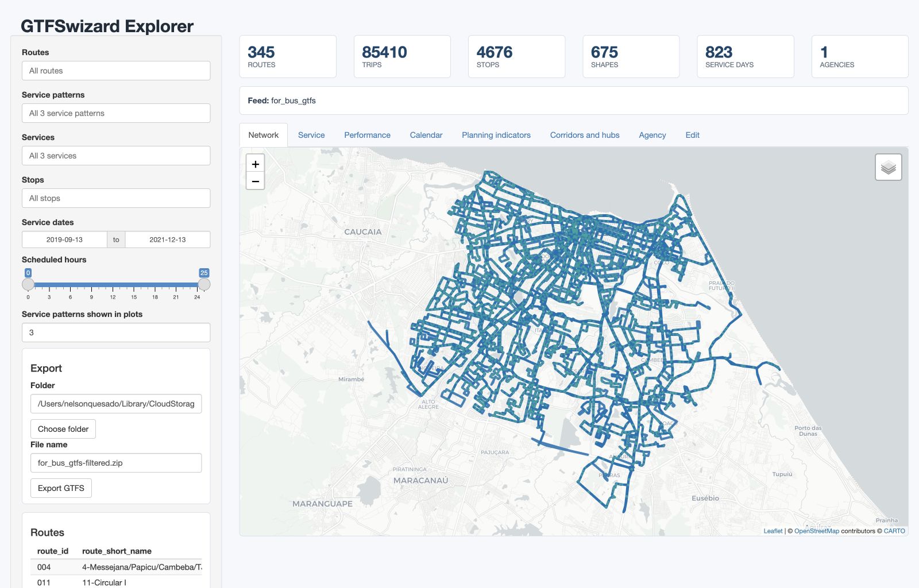
Task: Open the Calendar tab
Action: coord(426,135)
